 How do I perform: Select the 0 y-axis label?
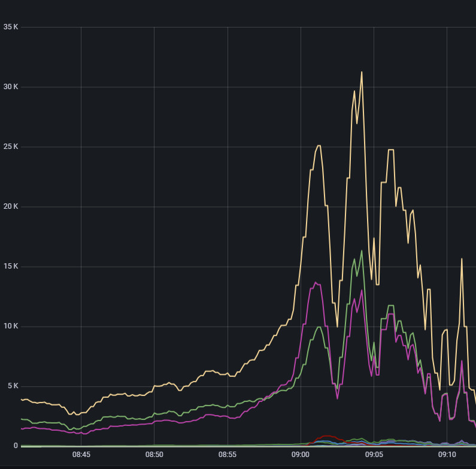click(x=16, y=446)
